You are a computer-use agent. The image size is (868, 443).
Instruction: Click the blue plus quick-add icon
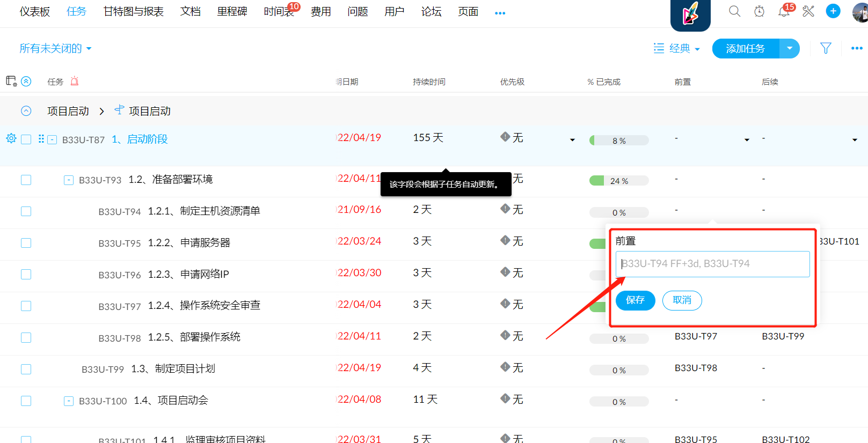(x=833, y=11)
